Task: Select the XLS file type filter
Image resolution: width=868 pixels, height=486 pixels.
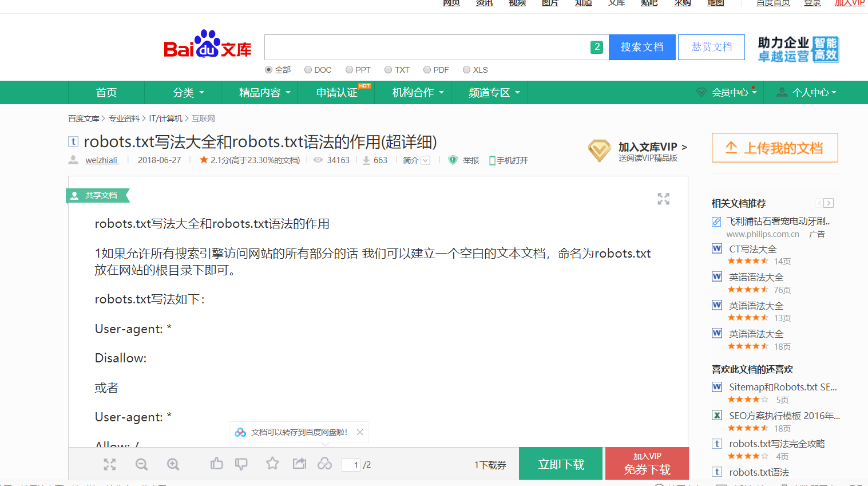Action: 466,70
